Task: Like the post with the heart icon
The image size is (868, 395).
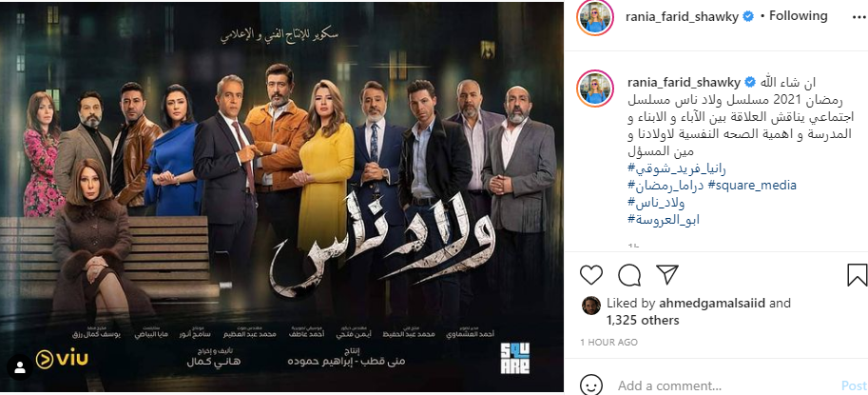Action: (x=591, y=275)
